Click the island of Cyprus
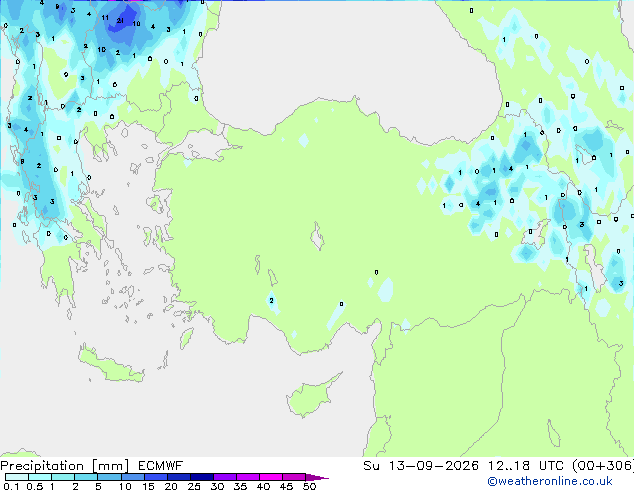Image resolution: width=634 pixels, height=490 pixels. (313, 395)
